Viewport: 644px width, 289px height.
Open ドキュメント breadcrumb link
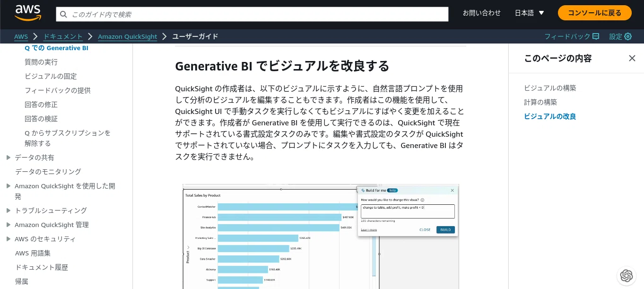click(63, 36)
